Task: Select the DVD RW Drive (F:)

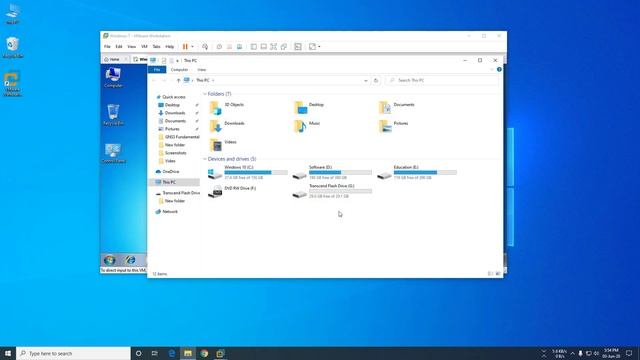Action: pyautogui.click(x=233, y=191)
